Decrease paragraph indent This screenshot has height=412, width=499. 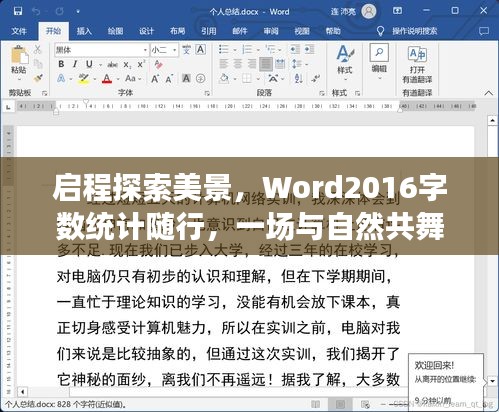295,50
